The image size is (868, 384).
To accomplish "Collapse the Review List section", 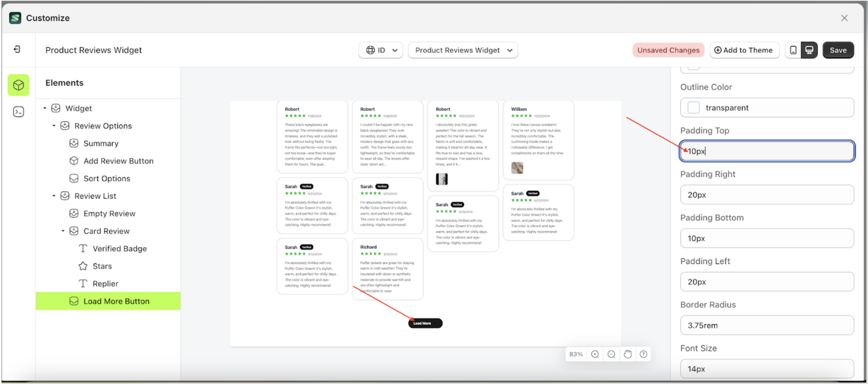I will [54, 196].
